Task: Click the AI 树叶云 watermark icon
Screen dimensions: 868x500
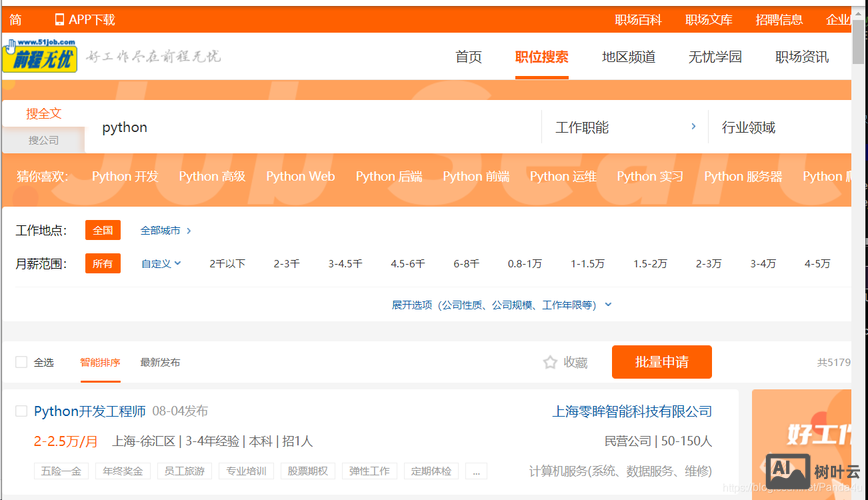Action: pos(788,471)
